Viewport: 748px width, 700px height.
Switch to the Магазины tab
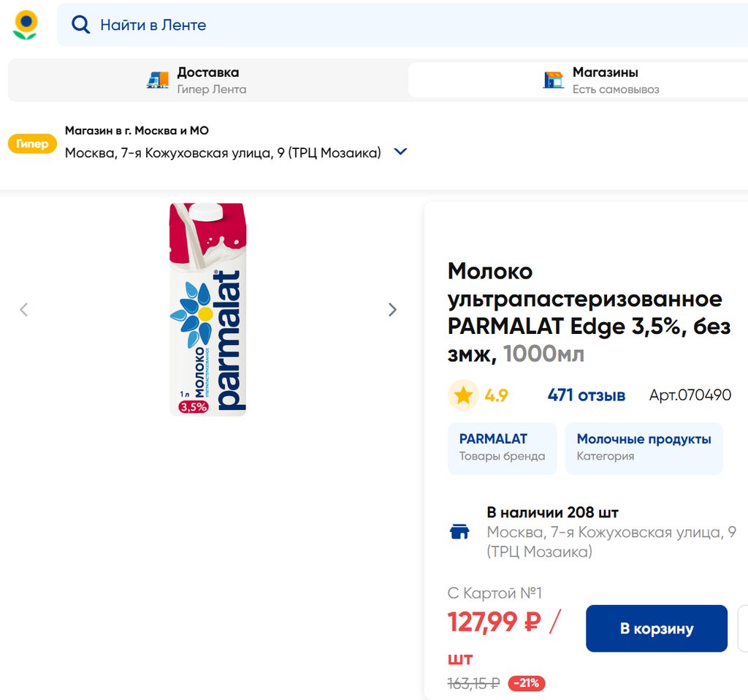pos(605,80)
